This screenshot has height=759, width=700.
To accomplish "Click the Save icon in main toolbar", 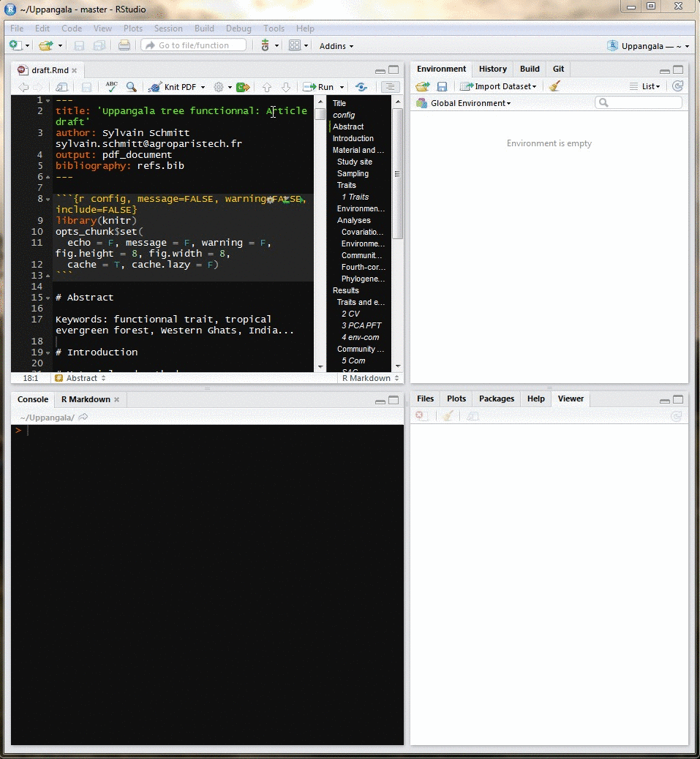I will tap(79, 45).
